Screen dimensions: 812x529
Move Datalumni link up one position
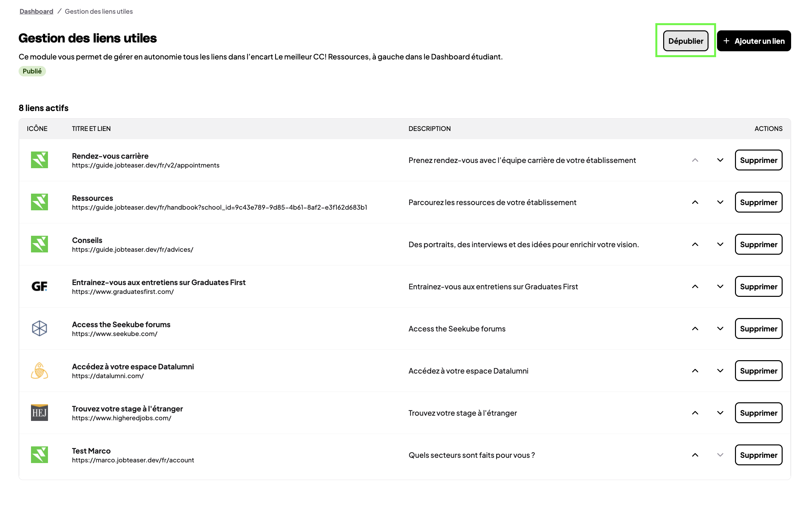click(x=695, y=371)
